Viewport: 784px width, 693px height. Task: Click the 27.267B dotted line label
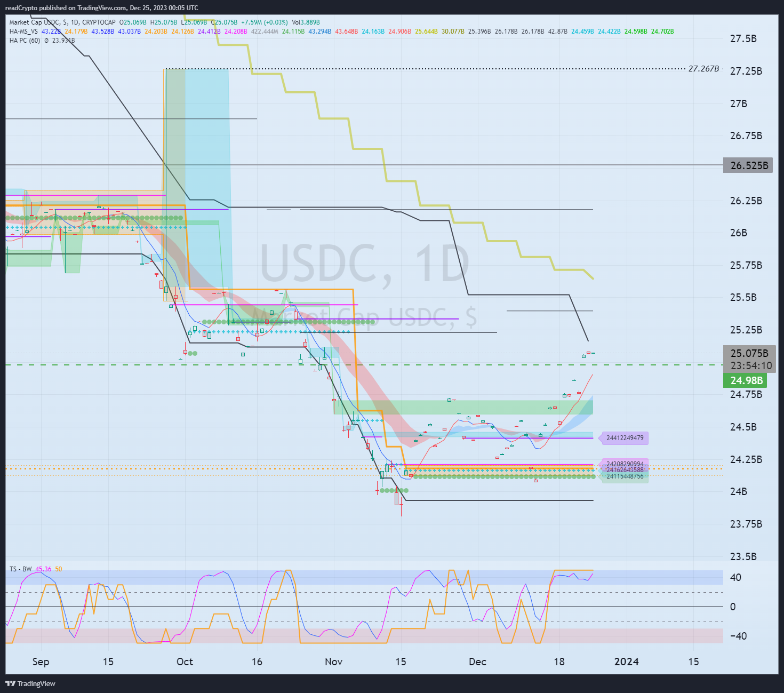coord(703,69)
